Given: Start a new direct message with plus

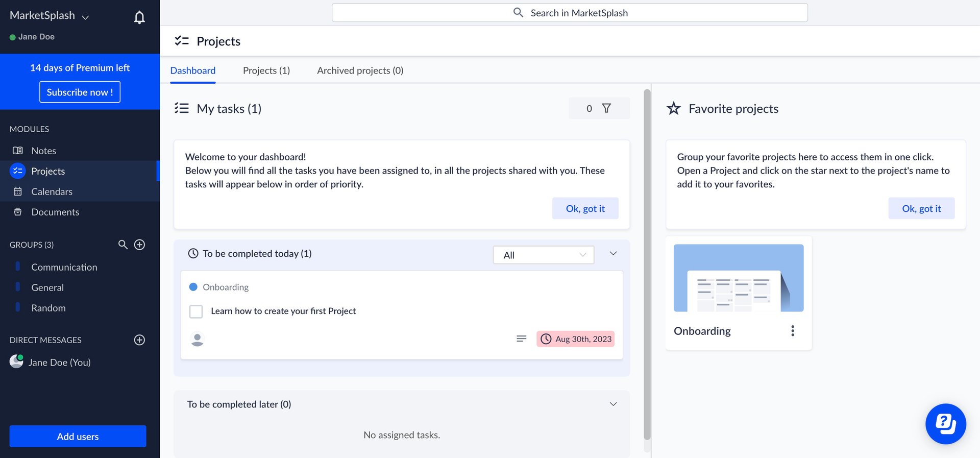Looking at the screenshot, I should pos(139,340).
